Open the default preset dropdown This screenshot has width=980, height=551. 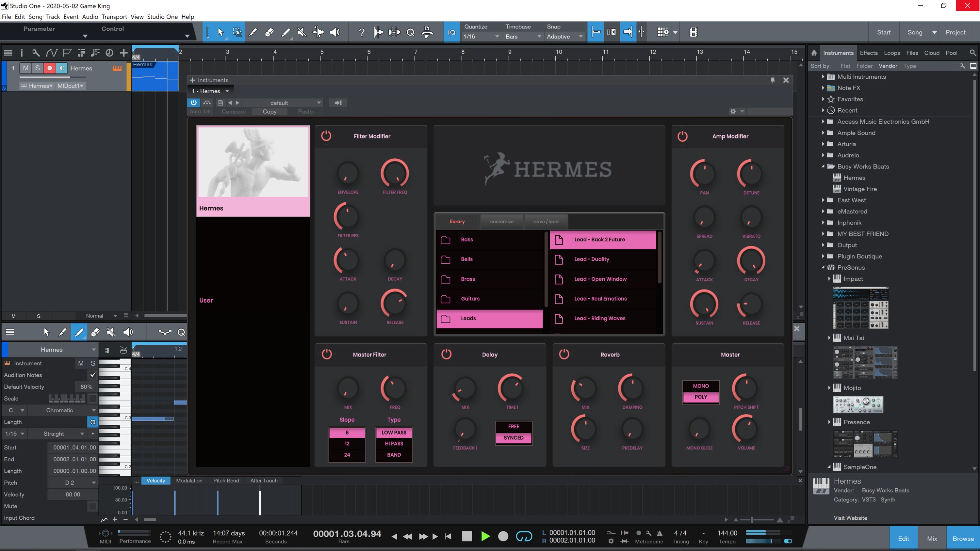tap(282, 103)
